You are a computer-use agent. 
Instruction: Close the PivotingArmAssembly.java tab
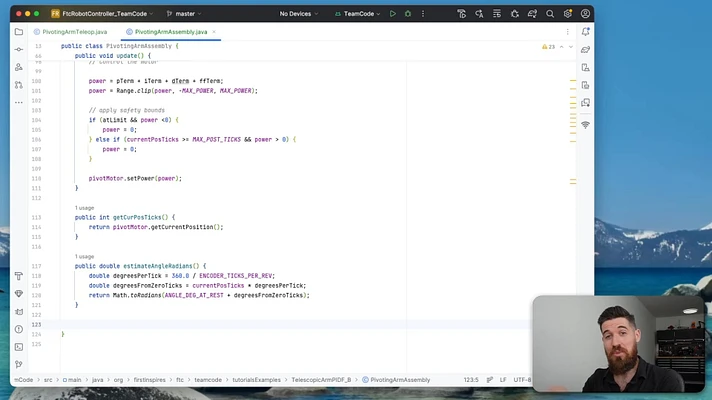214,32
